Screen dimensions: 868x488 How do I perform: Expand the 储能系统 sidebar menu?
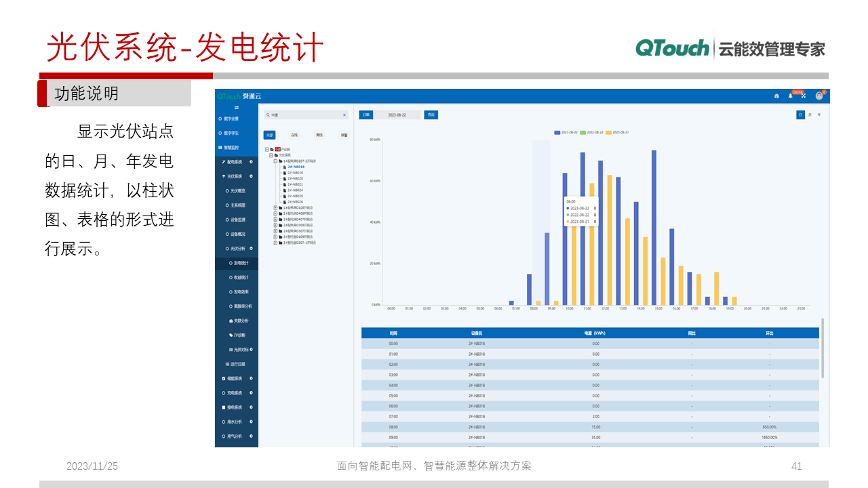coord(234,378)
